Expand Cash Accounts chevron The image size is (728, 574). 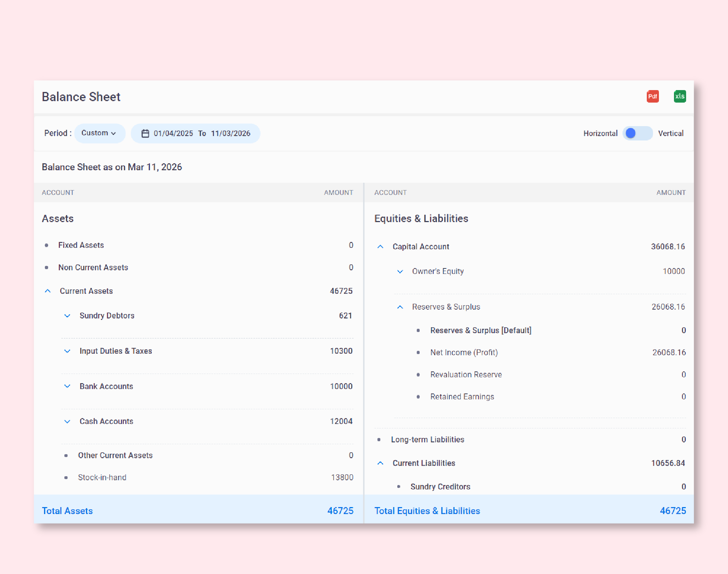point(67,421)
